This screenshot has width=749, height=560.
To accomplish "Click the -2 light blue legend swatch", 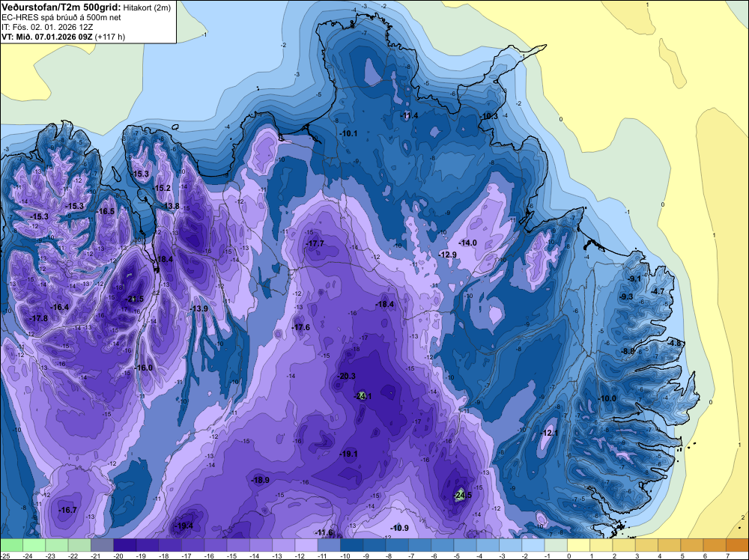I will (533, 545).
